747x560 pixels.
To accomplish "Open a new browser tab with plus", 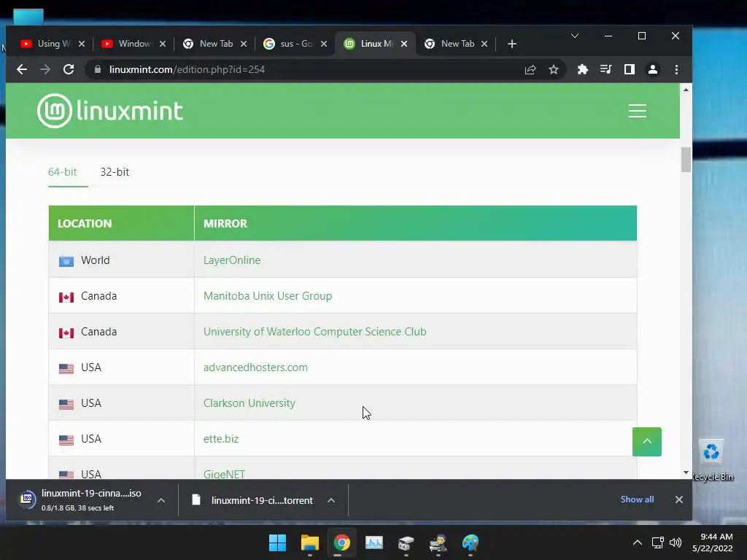I will (511, 44).
